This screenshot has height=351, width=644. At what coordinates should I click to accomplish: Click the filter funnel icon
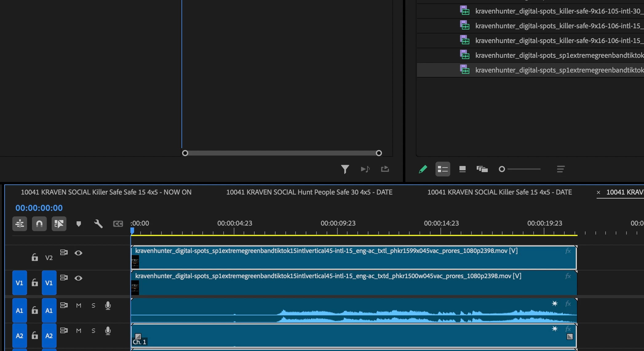tap(345, 169)
